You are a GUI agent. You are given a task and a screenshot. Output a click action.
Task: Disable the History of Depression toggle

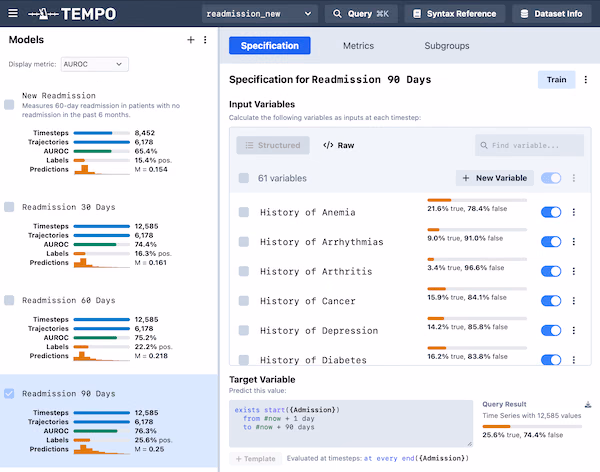(551, 330)
